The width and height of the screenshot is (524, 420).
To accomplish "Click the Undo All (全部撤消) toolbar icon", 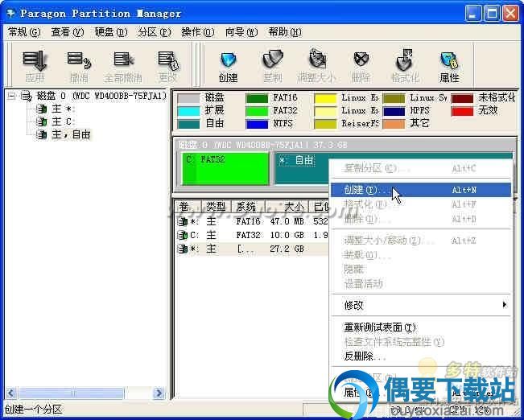I will click(123, 60).
